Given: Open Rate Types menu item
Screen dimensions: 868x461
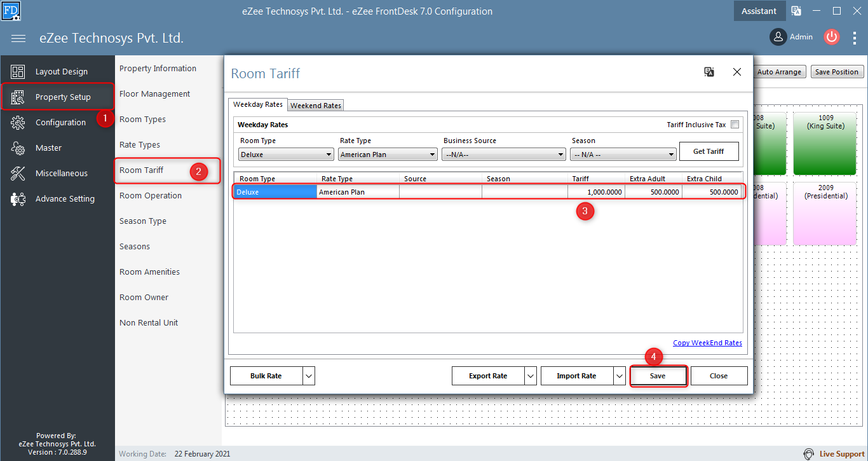Looking at the screenshot, I should [140, 145].
